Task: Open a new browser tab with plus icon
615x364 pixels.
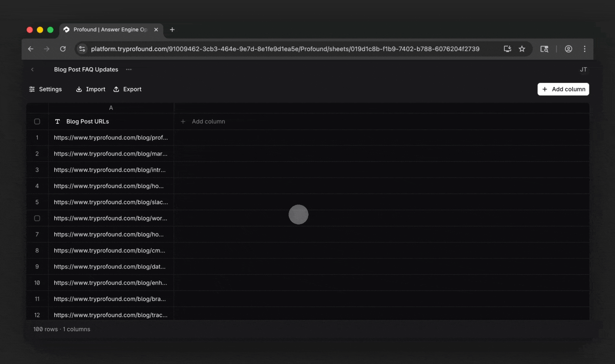Action: point(172,30)
